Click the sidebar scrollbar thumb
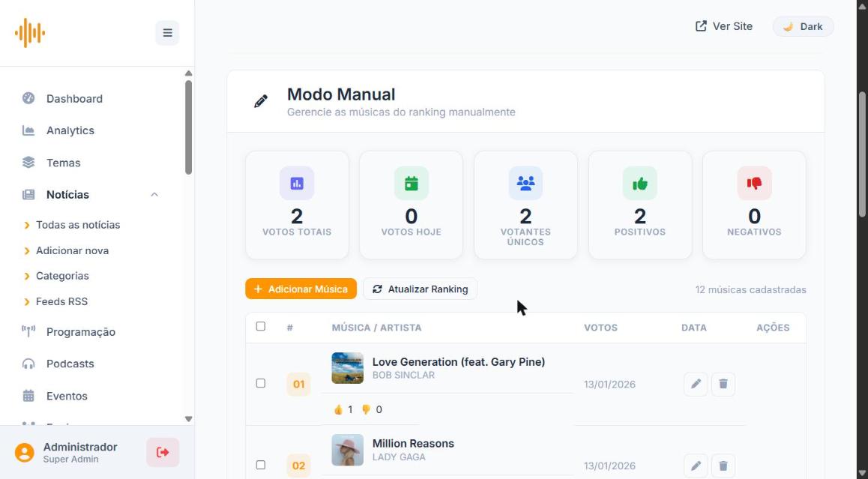Screen dimensions: 868x479 [188, 128]
